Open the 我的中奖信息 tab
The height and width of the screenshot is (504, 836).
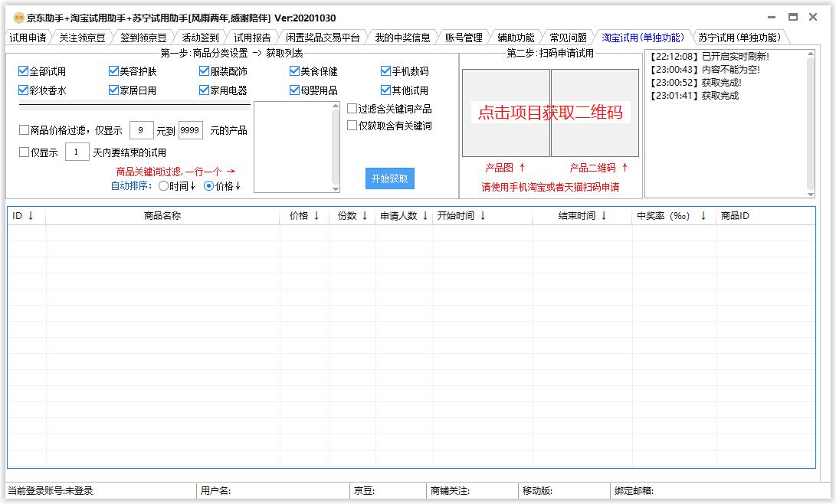tap(402, 38)
